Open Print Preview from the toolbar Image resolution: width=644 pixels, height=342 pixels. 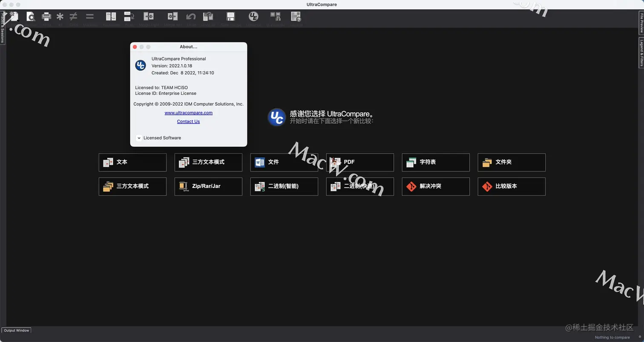click(x=30, y=17)
